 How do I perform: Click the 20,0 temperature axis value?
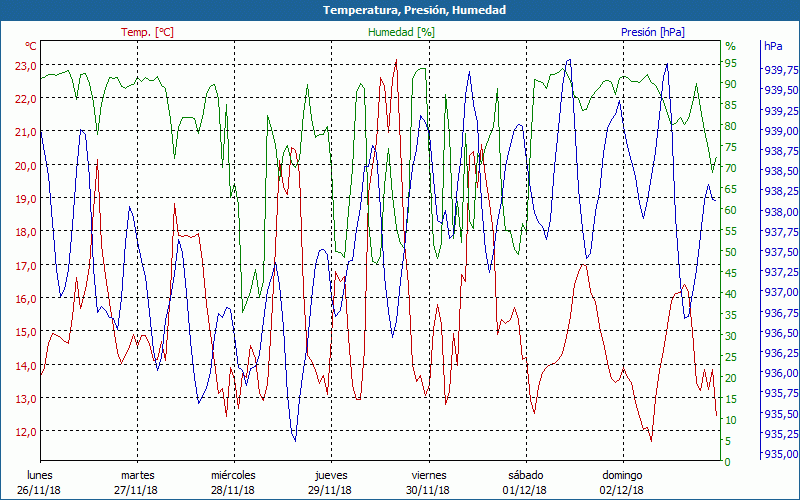(x=26, y=166)
